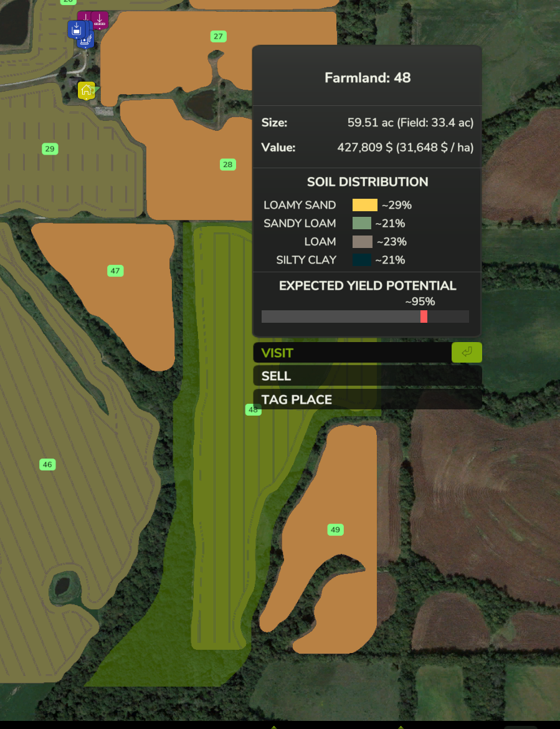
Task: Click the Farmland: 48 panel title
Action: coord(367,78)
